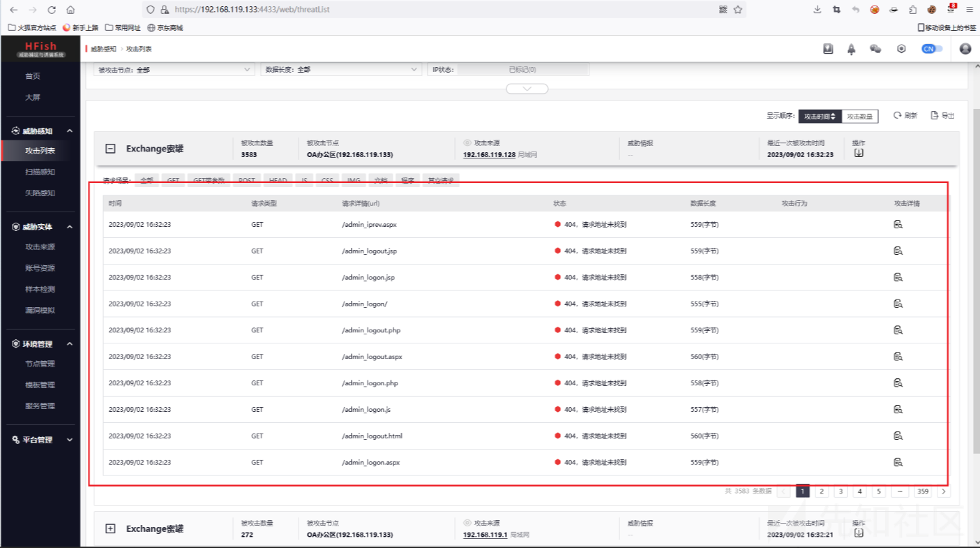The width and height of the screenshot is (980, 548).
Task: Click the 刷新 refresh button
Action: click(x=906, y=116)
